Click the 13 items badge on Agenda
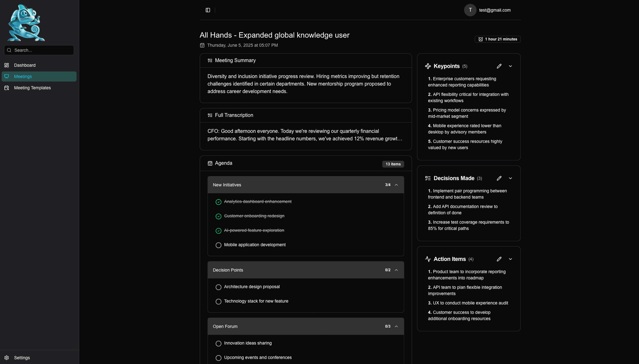The image size is (639, 364). (x=393, y=164)
